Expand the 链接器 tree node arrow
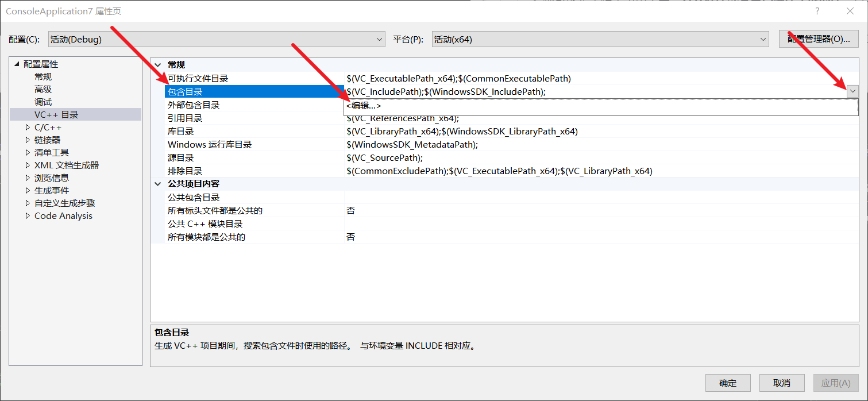 (28, 140)
